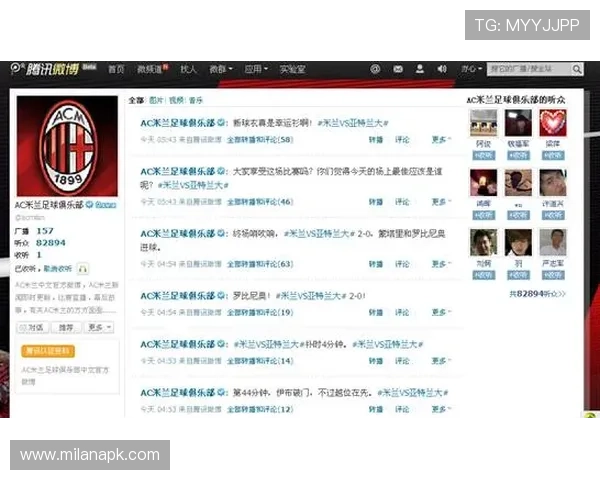Click the 157 广播 count in profile

(45, 231)
